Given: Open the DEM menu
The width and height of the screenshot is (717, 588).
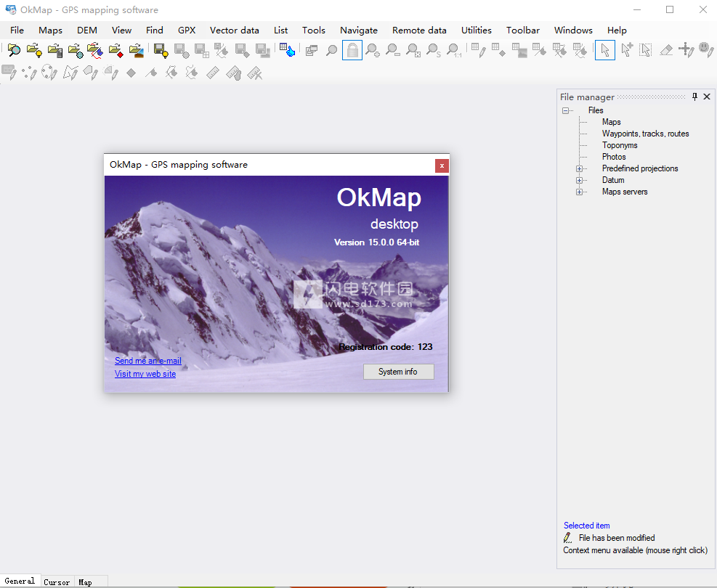Looking at the screenshot, I should point(87,30).
